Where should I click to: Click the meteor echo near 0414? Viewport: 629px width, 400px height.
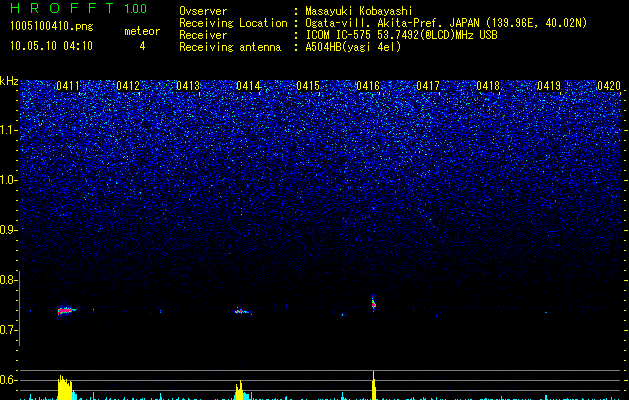[x=242, y=311]
